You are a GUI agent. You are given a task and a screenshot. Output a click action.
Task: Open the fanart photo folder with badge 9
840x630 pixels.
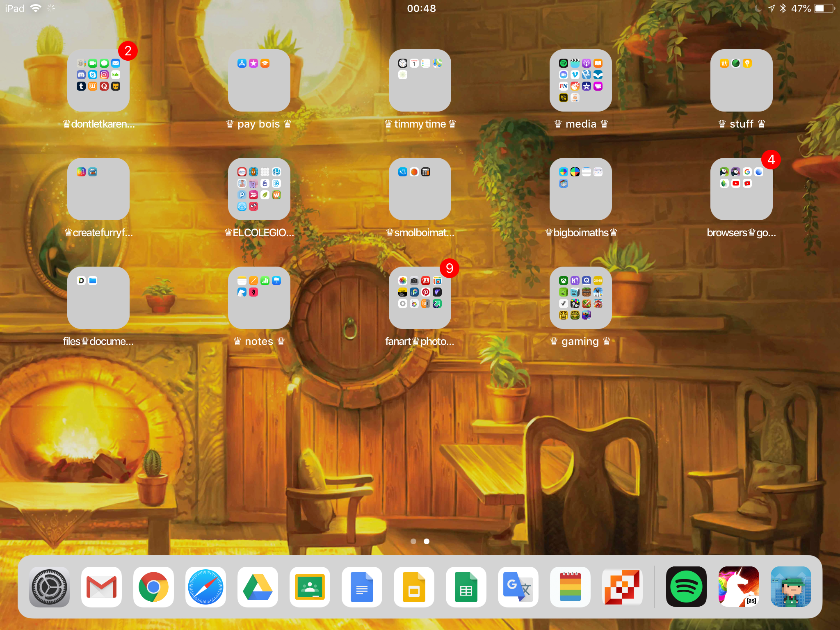pos(420,298)
